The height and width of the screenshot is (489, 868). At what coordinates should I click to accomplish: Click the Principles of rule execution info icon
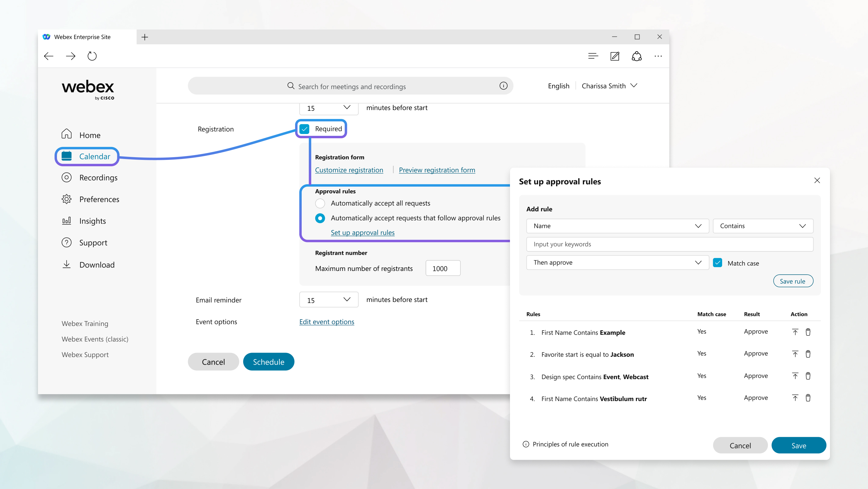[x=526, y=444]
